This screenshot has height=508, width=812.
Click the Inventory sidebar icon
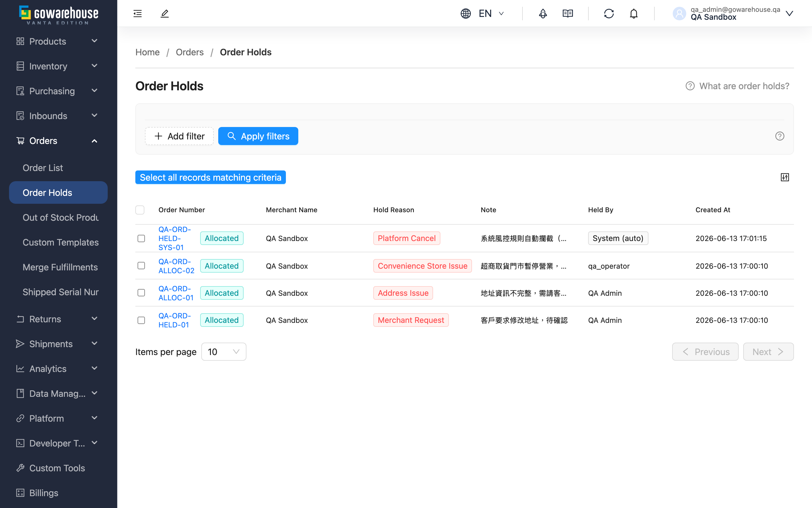(x=20, y=66)
